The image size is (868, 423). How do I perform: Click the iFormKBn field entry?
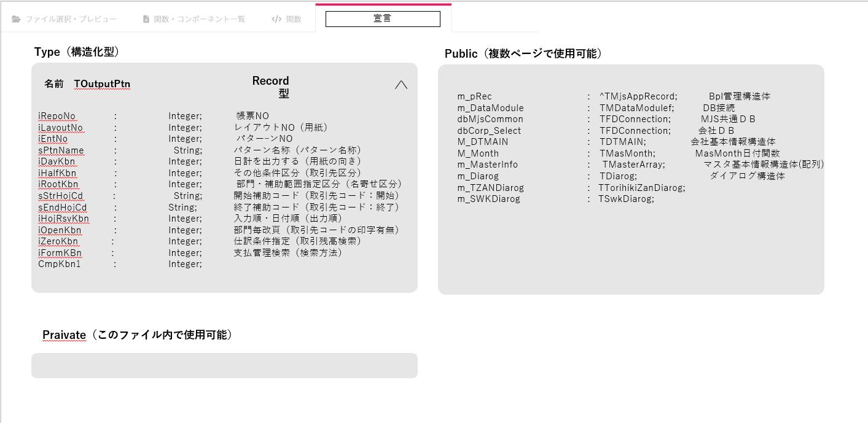tap(58, 252)
